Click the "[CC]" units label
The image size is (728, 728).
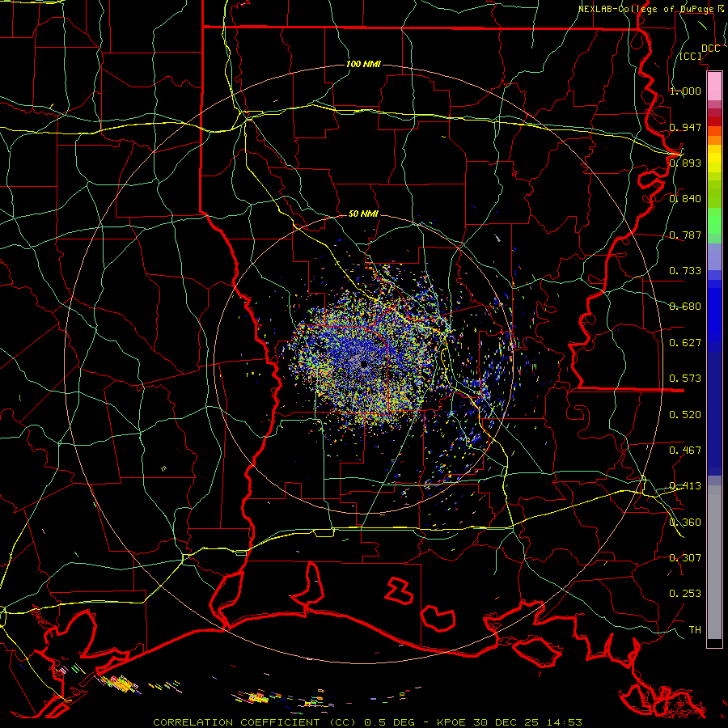tap(690, 56)
